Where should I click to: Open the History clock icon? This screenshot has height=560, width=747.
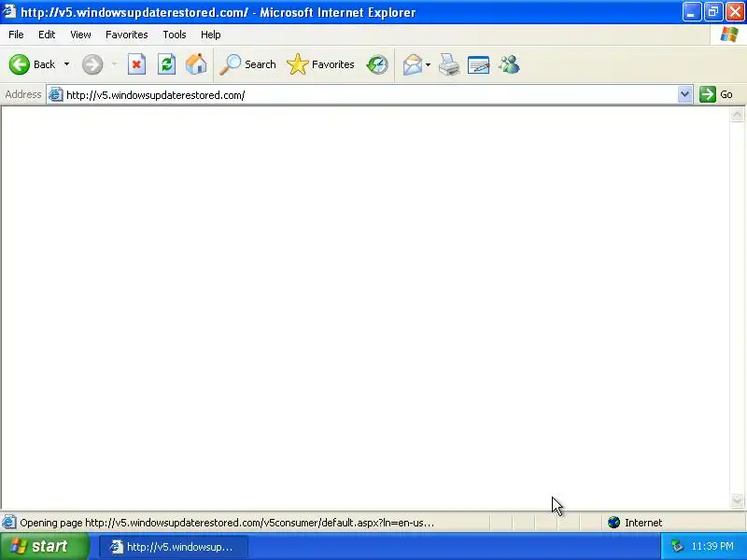click(x=377, y=64)
